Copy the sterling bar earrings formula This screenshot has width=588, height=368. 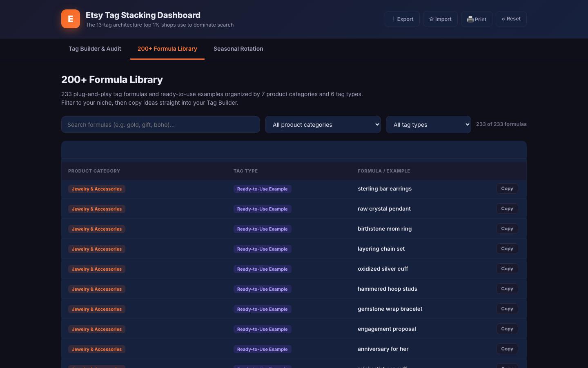(507, 188)
